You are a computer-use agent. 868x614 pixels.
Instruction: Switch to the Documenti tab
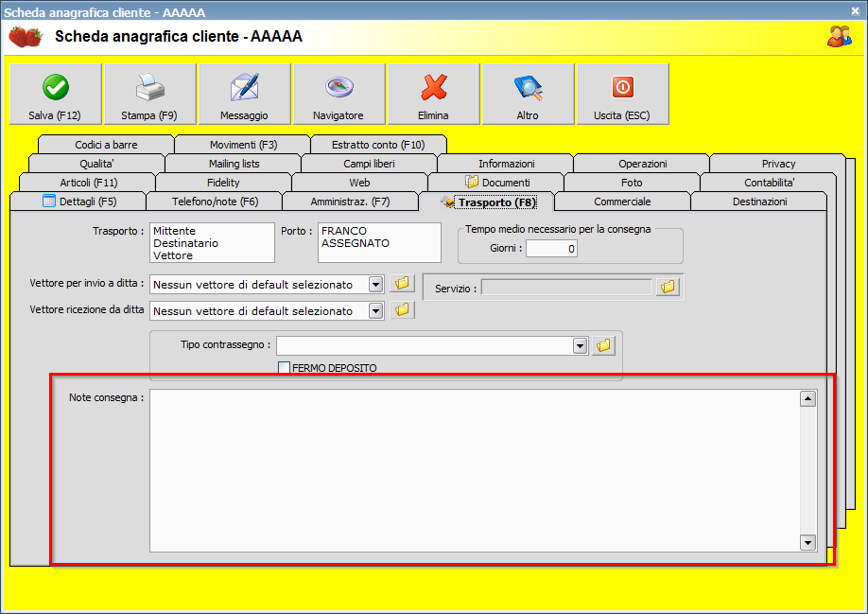pyautogui.click(x=496, y=183)
